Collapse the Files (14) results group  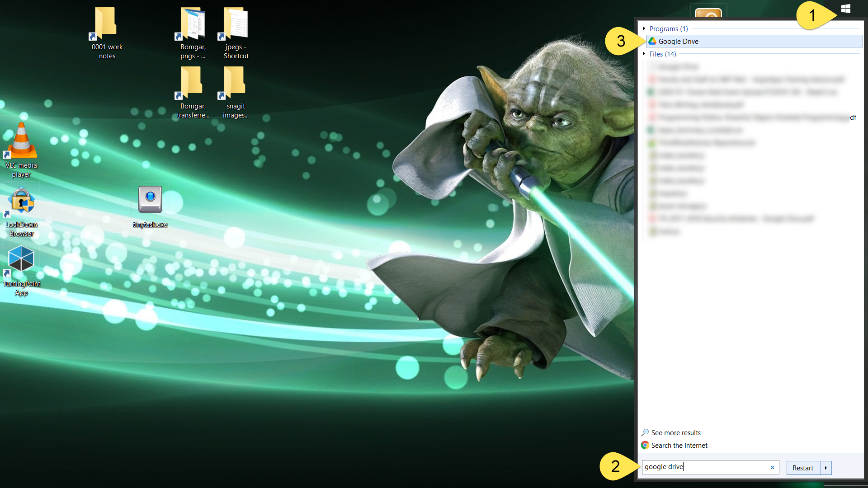(x=644, y=54)
